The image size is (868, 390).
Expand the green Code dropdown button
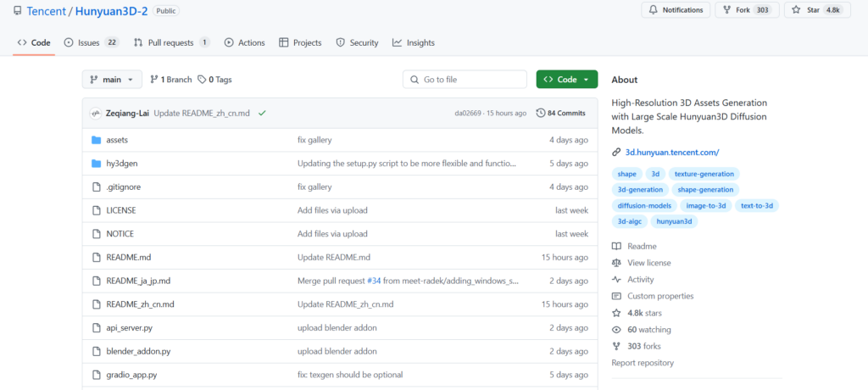coord(566,80)
